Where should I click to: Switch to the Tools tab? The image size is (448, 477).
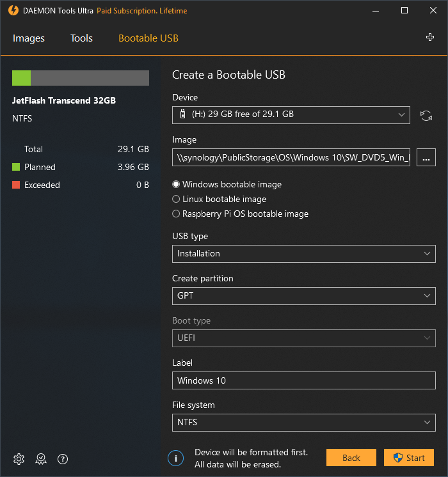pos(81,38)
